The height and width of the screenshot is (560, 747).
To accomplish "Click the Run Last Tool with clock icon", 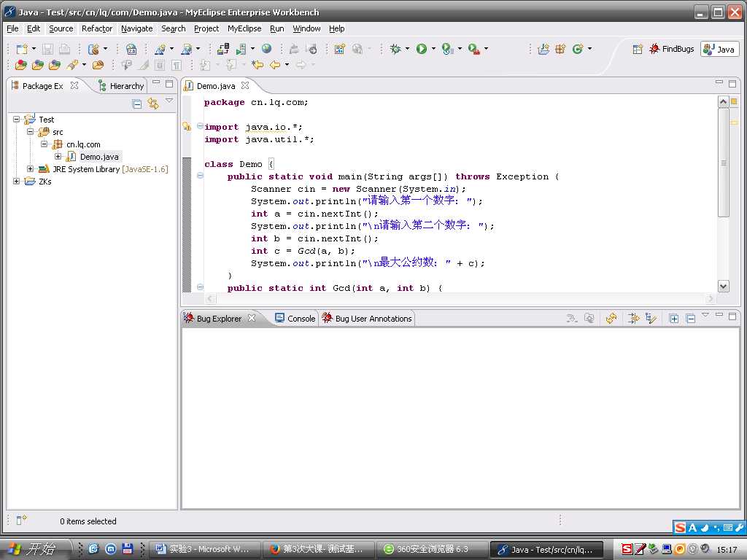I will (x=447, y=49).
